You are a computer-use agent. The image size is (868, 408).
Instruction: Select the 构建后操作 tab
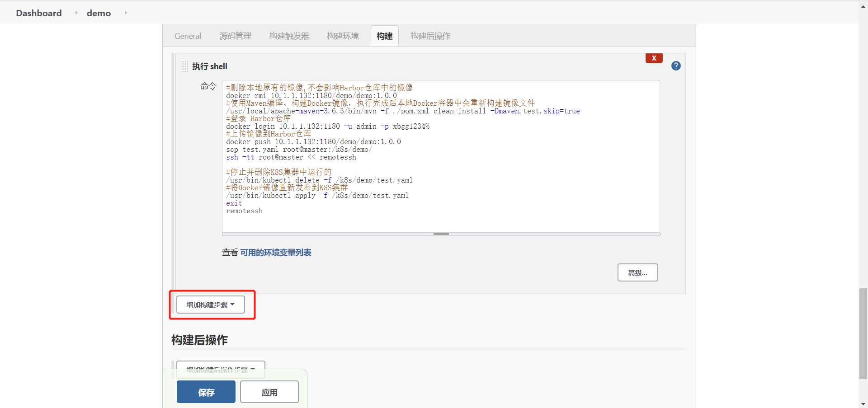tap(430, 36)
